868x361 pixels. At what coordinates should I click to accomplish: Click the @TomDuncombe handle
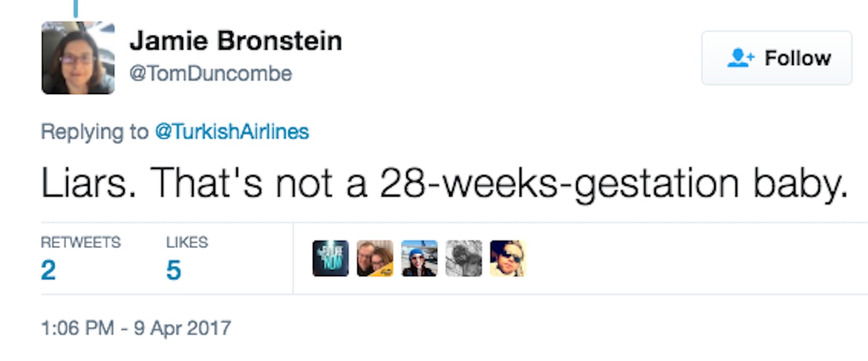[210, 74]
